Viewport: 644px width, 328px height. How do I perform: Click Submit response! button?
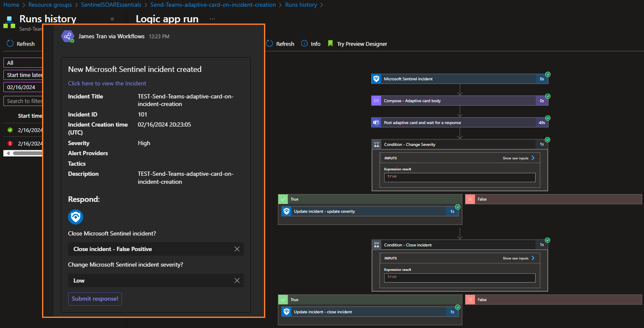(x=95, y=299)
